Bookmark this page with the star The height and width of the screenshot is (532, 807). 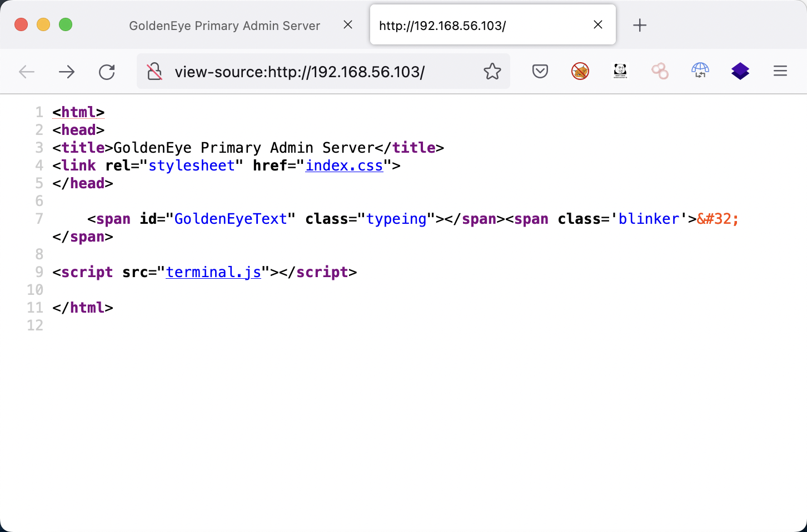click(492, 72)
